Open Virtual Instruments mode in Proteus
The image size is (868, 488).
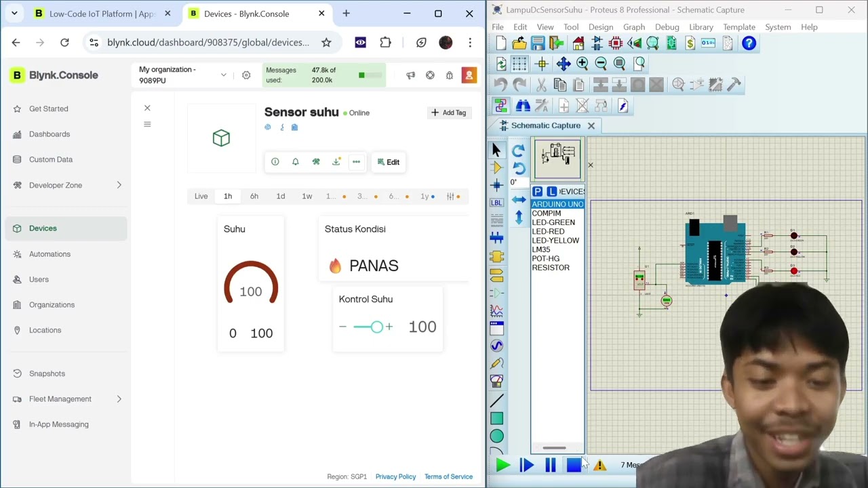point(496,381)
